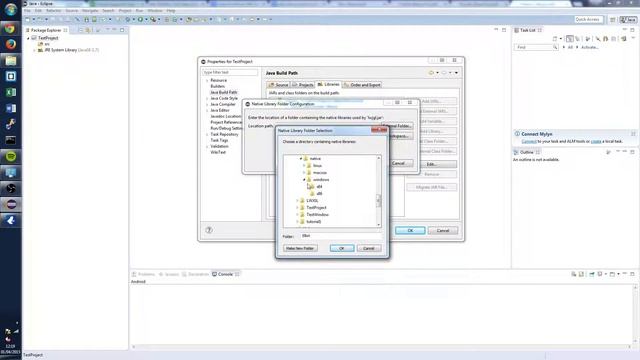
Task: Open the New Task dropdown arrow in Task List
Action: (x=560, y=39)
